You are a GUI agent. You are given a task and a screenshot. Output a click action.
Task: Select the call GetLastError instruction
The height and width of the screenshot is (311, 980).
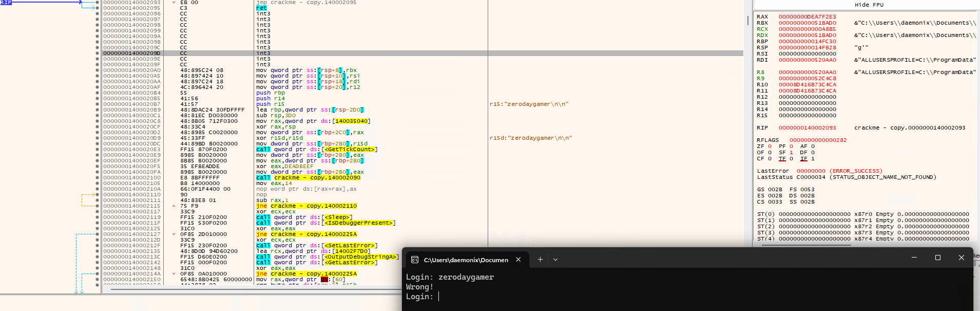coord(317,263)
